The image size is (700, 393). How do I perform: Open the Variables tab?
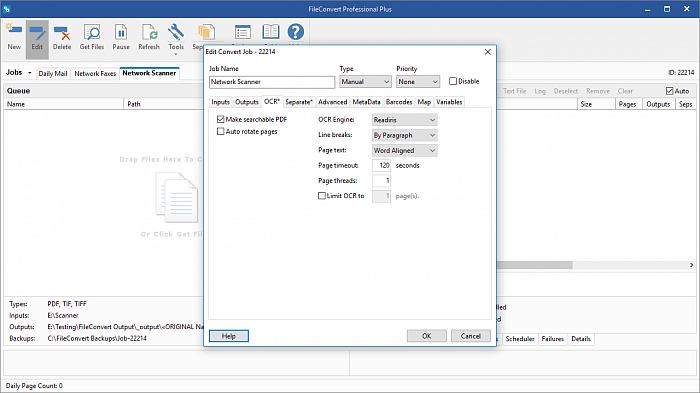click(x=449, y=102)
